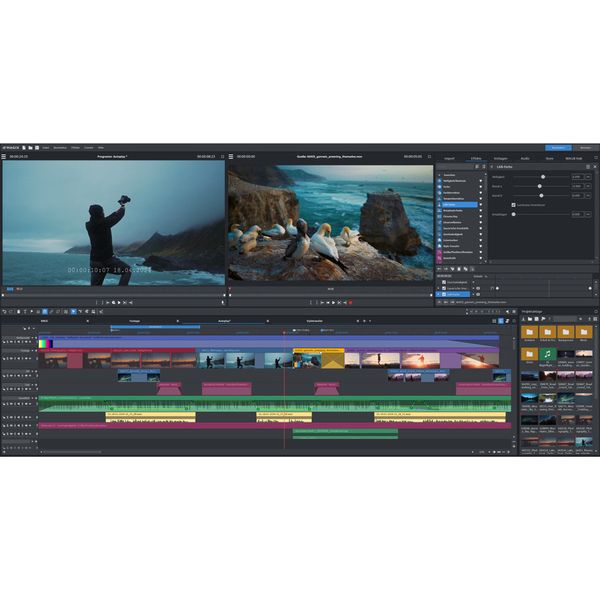Click the first orange folder in Projektablage
600x600 pixels.
point(530,332)
